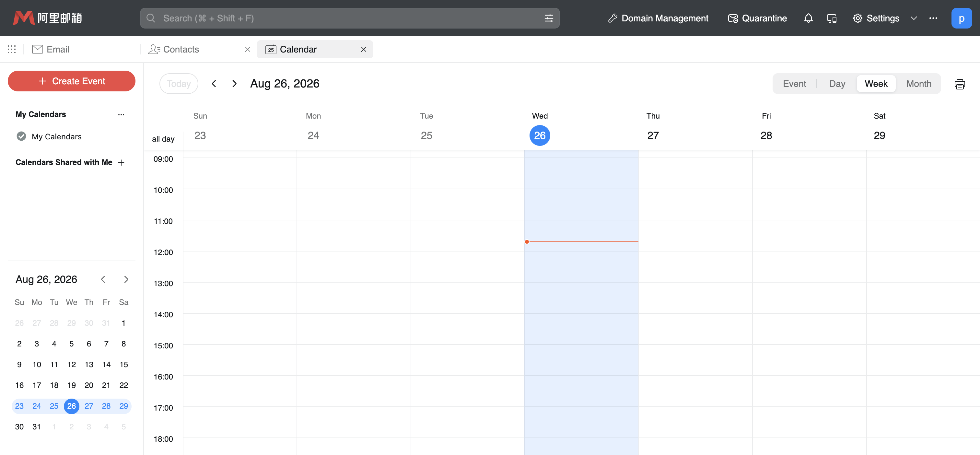Click the Create Event button
Screen dimensions: 980x455
(72, 81)
